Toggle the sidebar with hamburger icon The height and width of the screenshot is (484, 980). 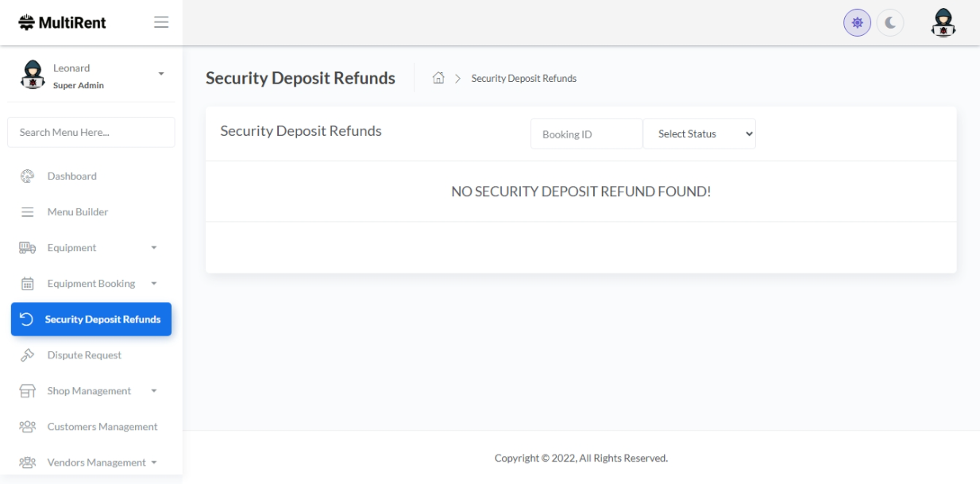(x=161, y=23)
